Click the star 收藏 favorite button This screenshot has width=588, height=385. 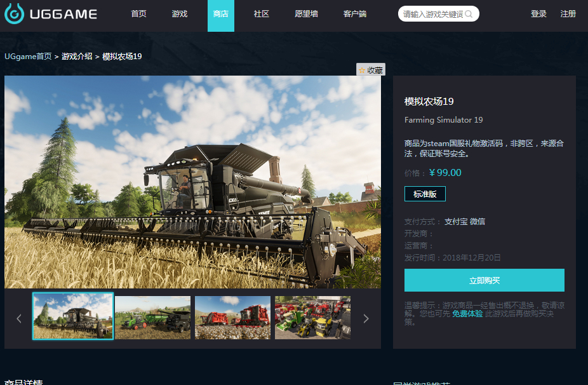370,70
